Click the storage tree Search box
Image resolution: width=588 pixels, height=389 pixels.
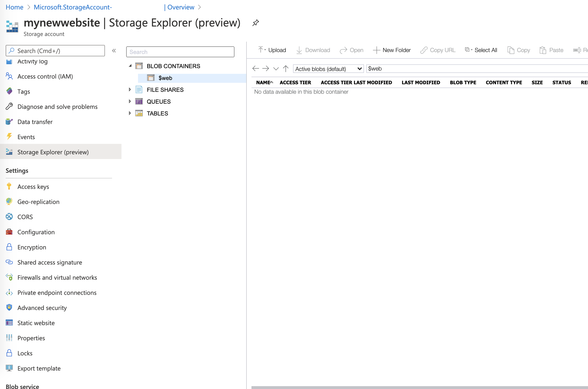click(180, 52)
